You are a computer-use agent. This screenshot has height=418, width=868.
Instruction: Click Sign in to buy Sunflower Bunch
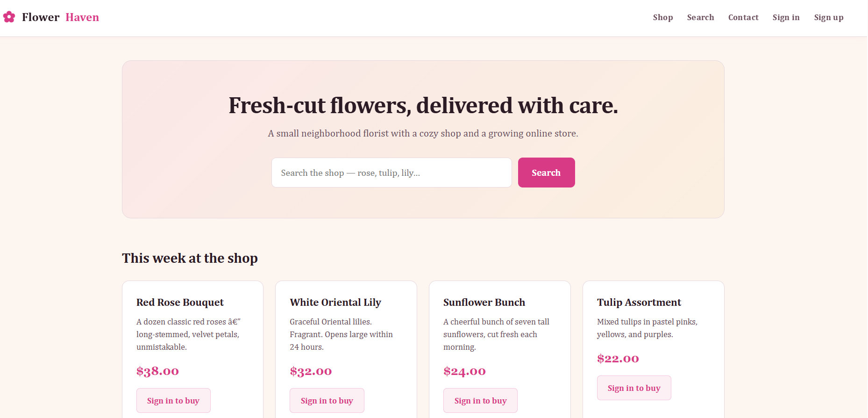(480, 400)
